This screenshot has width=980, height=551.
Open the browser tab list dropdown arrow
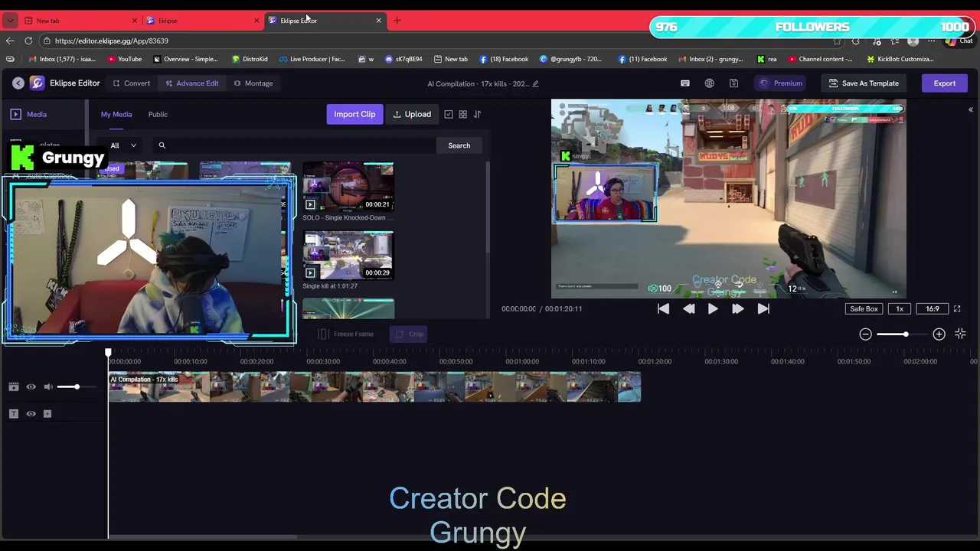(10, 21)
